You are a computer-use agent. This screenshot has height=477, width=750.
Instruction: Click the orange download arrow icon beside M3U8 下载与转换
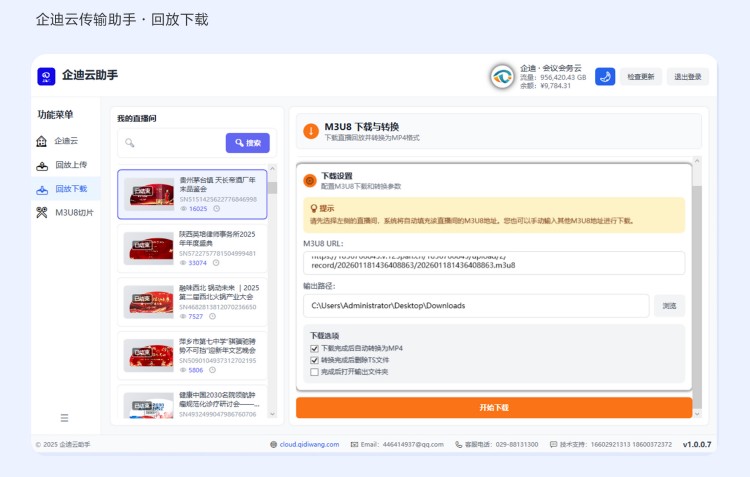click(311, 130)
